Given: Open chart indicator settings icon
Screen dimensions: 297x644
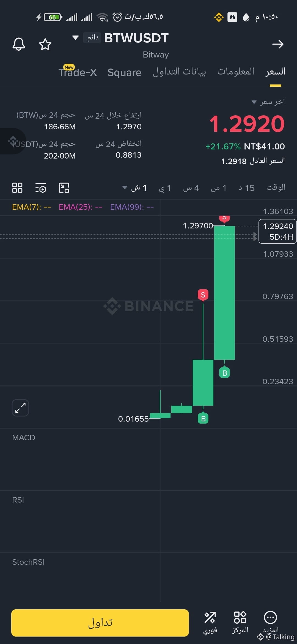Looking at the screenshot, I should point(41,188).
